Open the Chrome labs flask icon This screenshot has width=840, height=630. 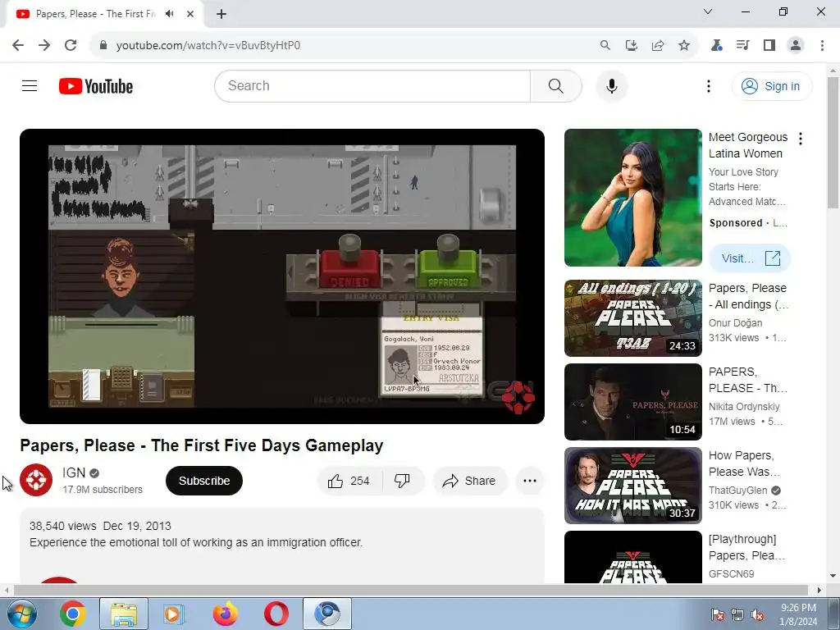(716, 45)
